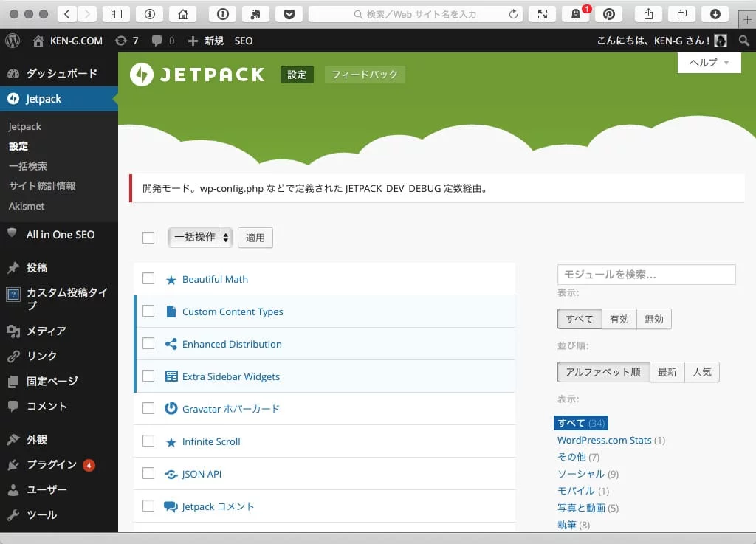The height and width of the screenshot is (544, 756).
Task: Click the Gravatar ホバーカード power icon
Action: click(x=171, y=408)
